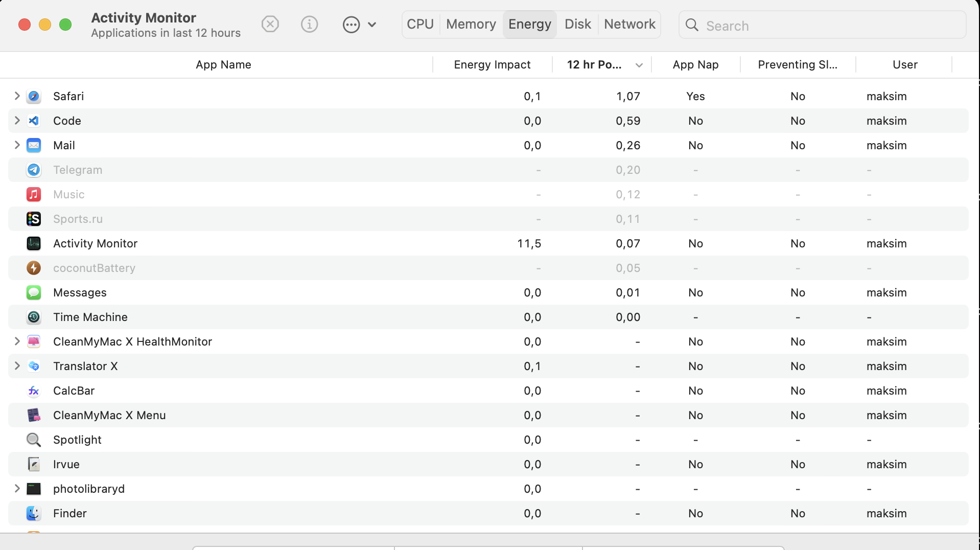Click the Visual Studio Code icon
Viewport: 980px width, 550px height.
[34, 121]
